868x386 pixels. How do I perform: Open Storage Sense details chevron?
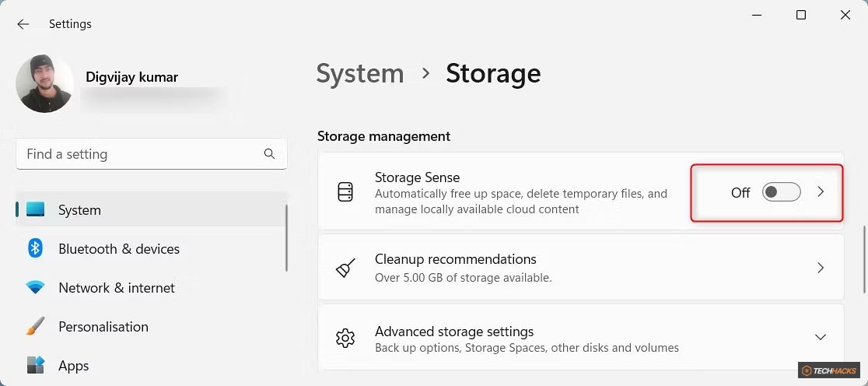821,192
